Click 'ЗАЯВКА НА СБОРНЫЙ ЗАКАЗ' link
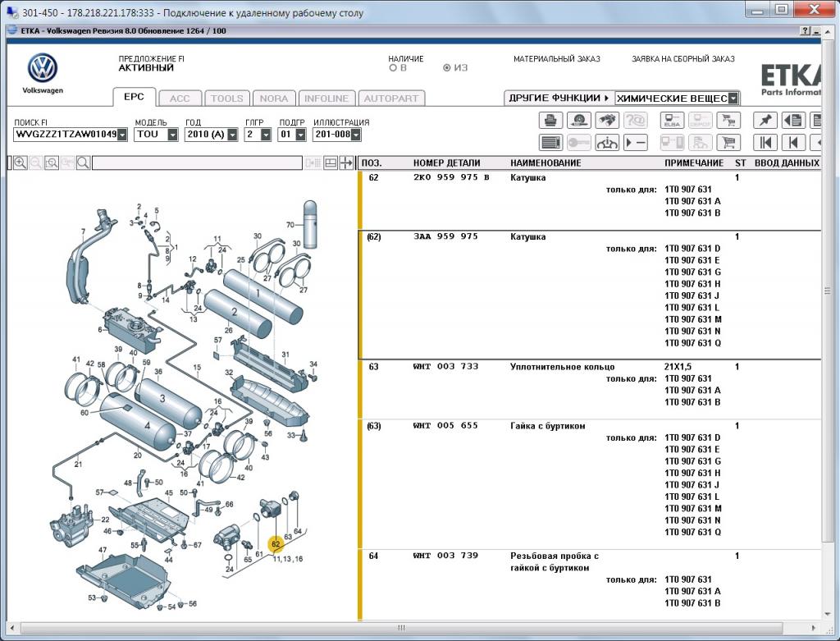Screen dimensions: 840x641 [x=683, y=59]
